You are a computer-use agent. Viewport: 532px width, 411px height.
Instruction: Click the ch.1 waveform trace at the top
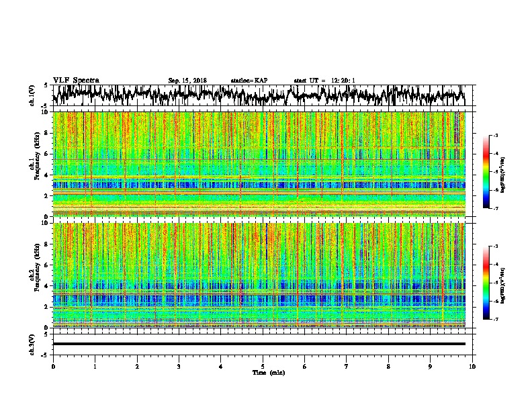pyautogui.click(x=259, y=95)
